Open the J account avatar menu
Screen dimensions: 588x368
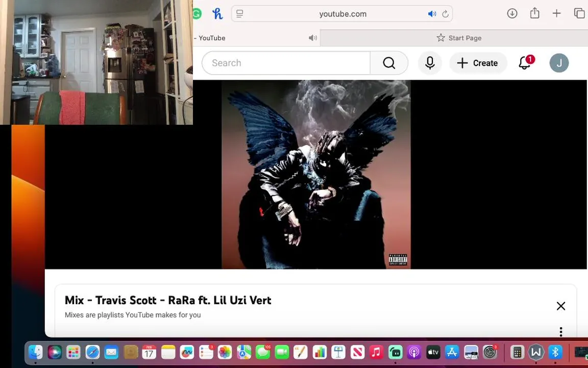click(x=559, y=63)
